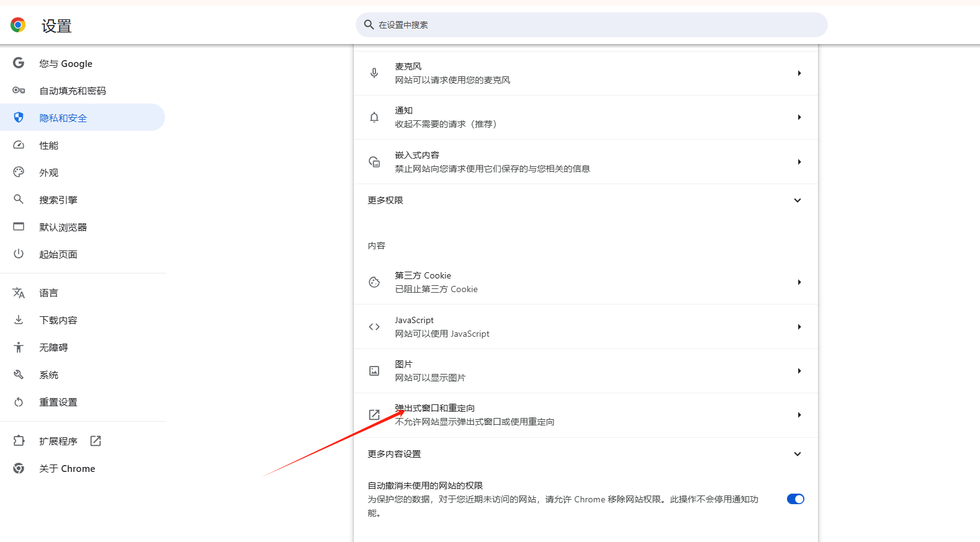Open 默认浏览器 in the sidebar
This screenshot has width=980, height=542.
83,227
